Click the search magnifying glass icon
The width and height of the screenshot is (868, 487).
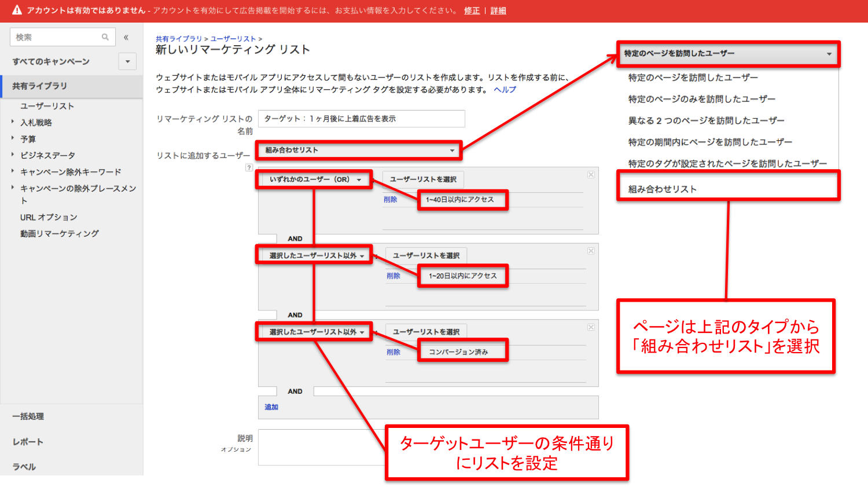pyautogui.click(x=105, y=36)
